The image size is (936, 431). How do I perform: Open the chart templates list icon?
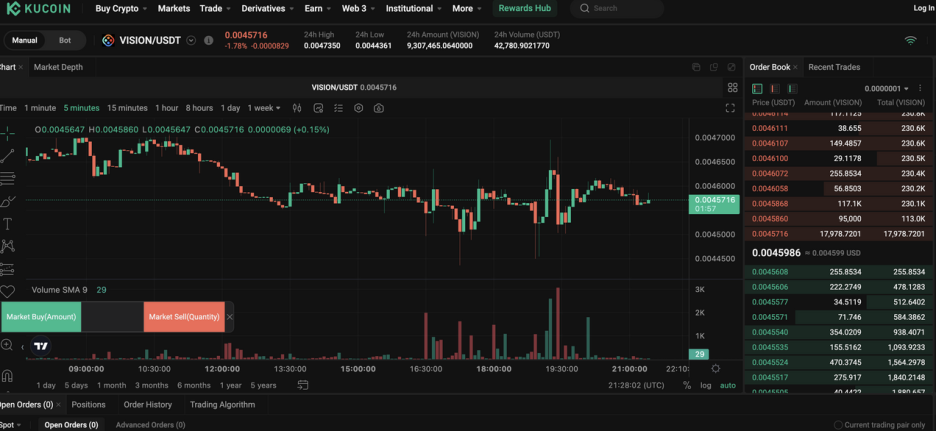[x=338, y=108]
